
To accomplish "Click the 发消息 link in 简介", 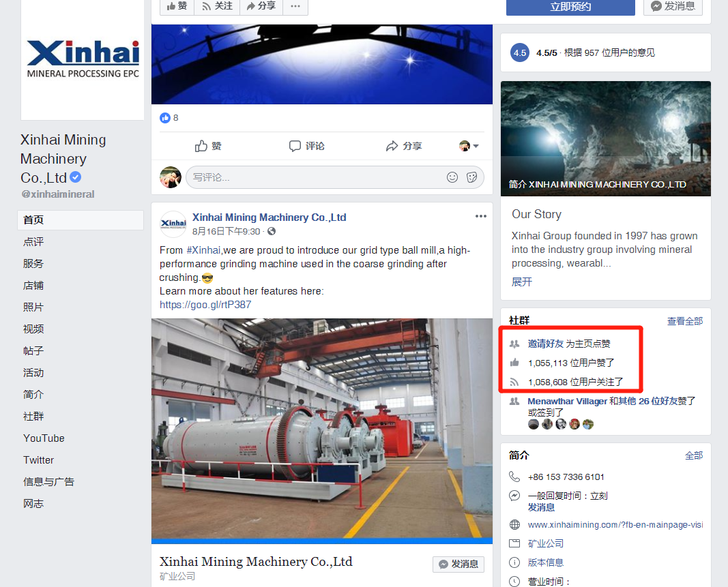I will (541, 508).
